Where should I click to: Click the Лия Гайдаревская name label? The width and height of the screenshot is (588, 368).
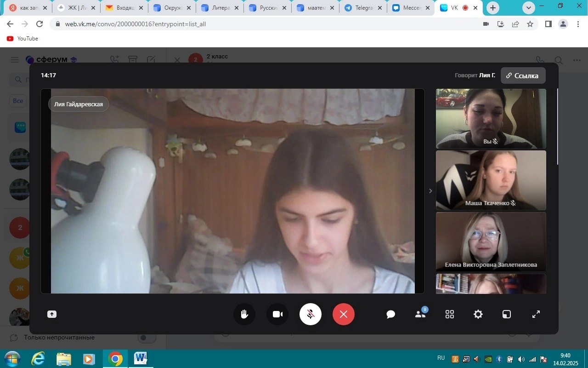[79, 104]
